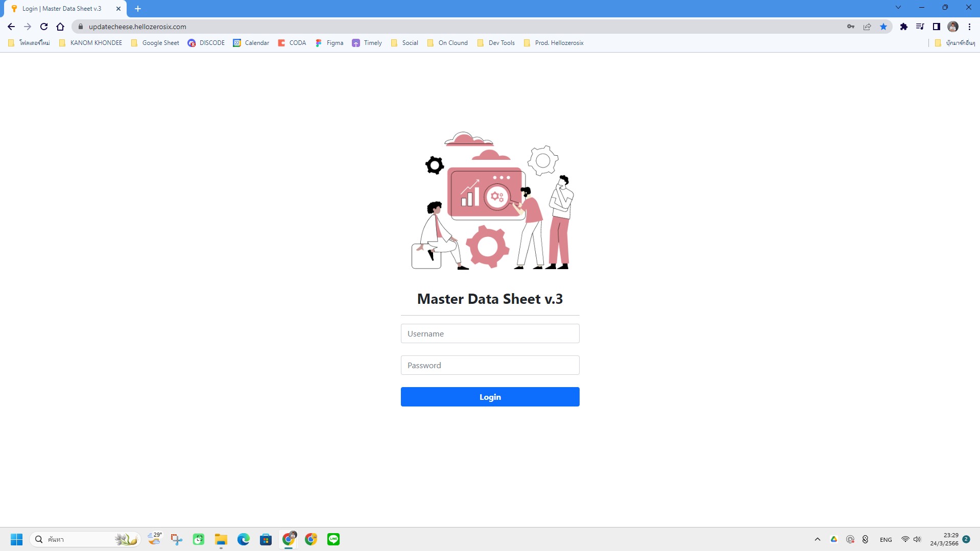
Task: Open the Google Sheet bookmark folder
Action: (x=155, y=43)
